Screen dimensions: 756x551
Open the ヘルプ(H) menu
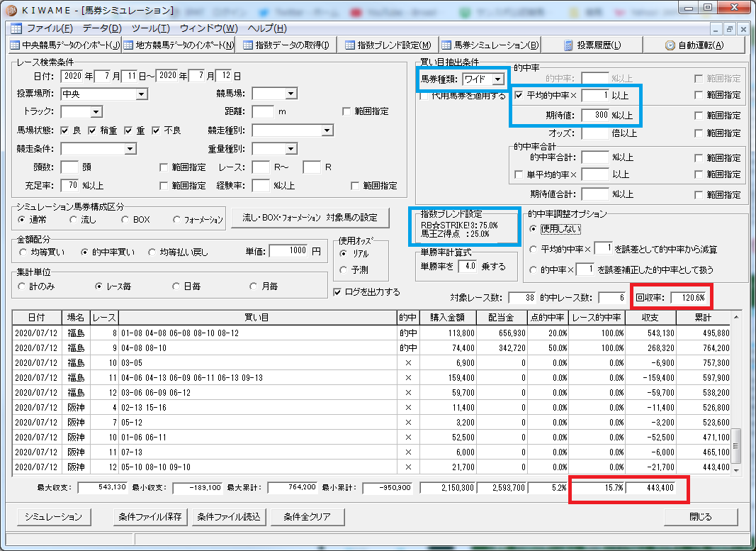pos(267,28)
